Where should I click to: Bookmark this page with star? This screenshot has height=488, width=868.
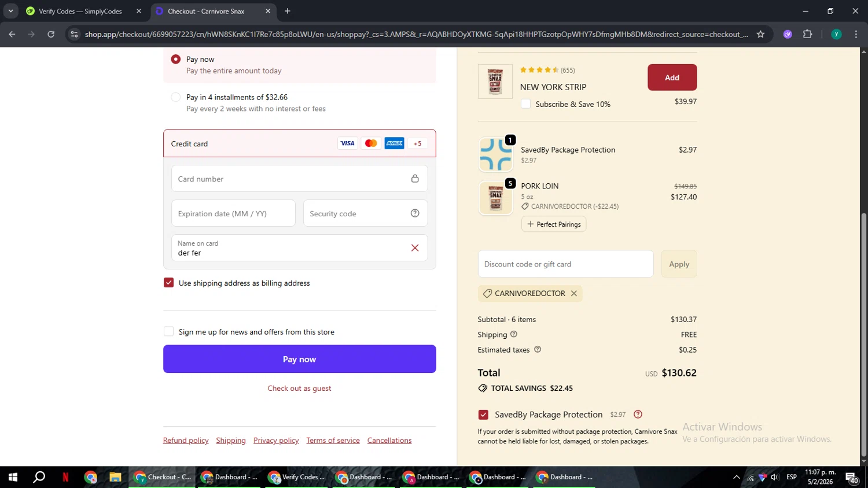tap(760, 34)
